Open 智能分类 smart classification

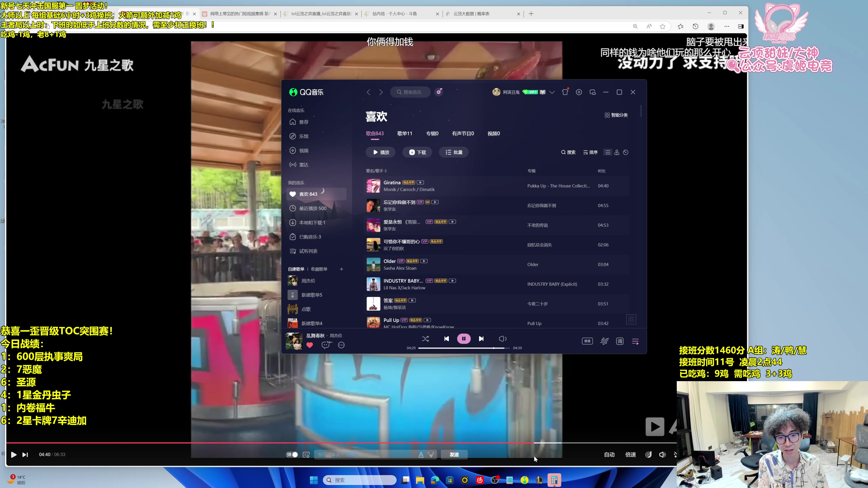(616, 115)
